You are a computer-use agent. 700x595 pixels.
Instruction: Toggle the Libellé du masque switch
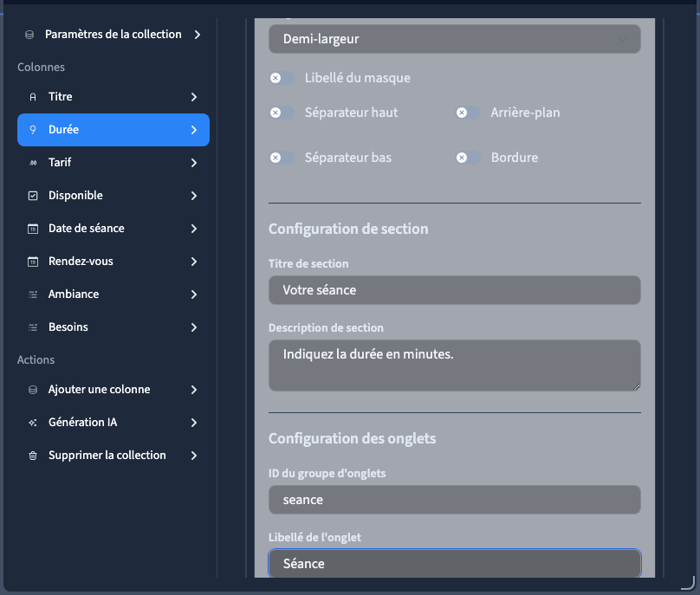282,78
